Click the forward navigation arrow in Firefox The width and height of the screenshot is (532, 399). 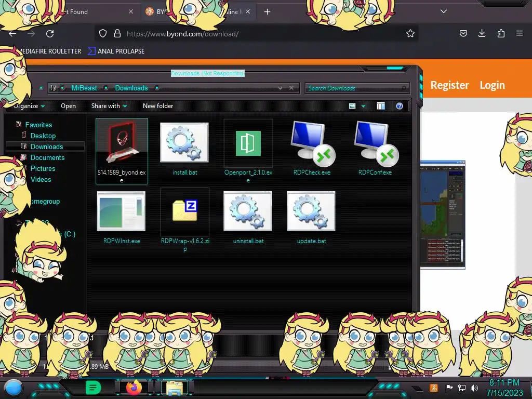pos(31,34)
